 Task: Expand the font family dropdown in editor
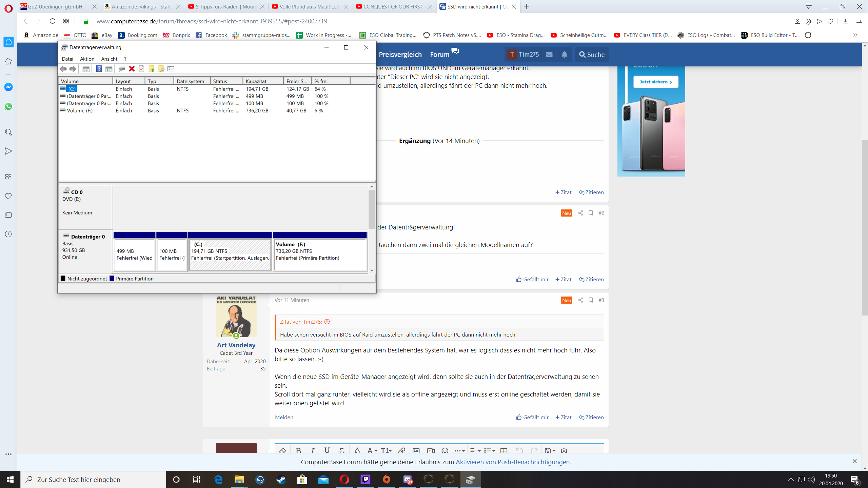click(372, 451)
